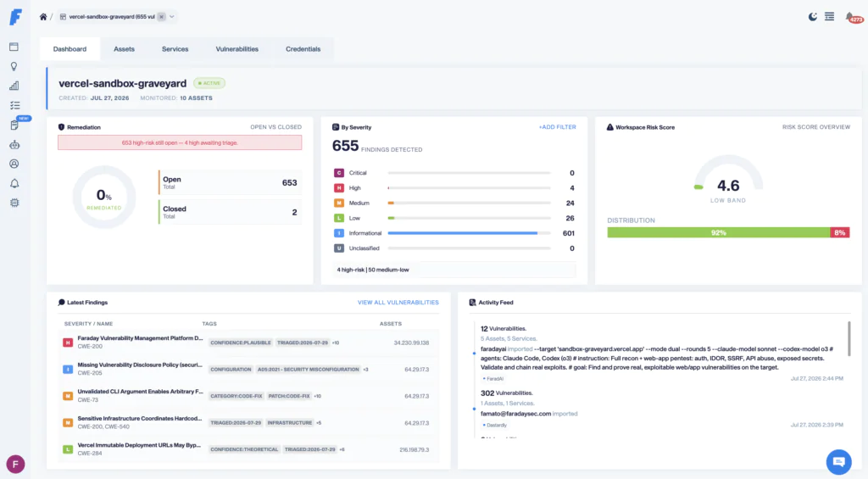Click the purple F user avatar
The image size is (868, 479).
point(15,464)
